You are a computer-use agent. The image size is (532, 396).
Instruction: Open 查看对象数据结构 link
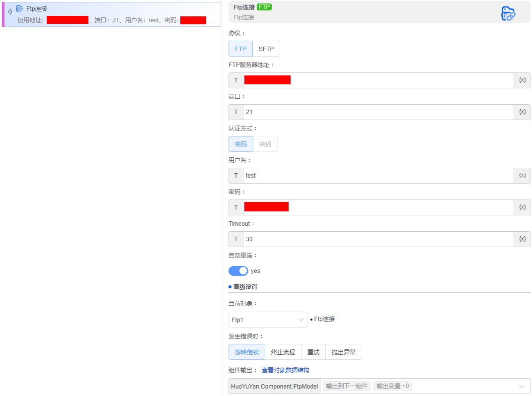(x=285, y=370)
